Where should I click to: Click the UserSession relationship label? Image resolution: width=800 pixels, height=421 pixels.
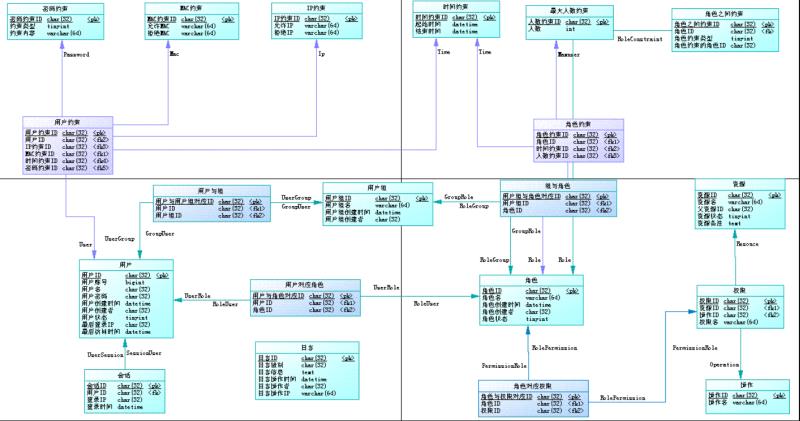pos(105,355)
